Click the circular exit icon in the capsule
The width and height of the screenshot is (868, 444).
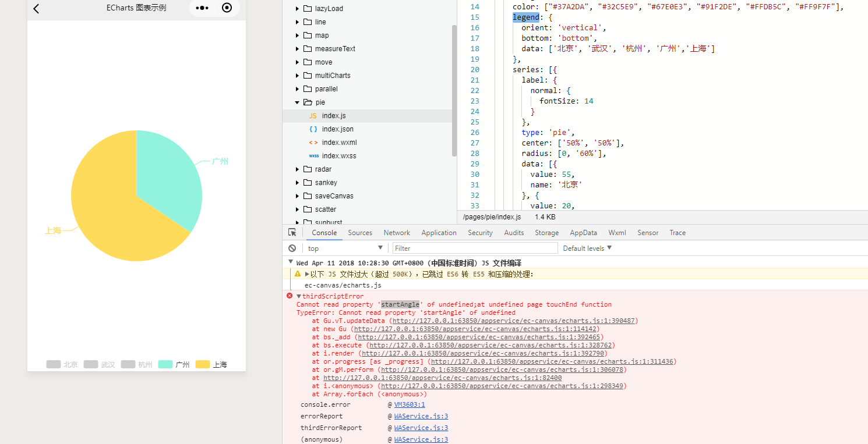click(x=227, y=8)
